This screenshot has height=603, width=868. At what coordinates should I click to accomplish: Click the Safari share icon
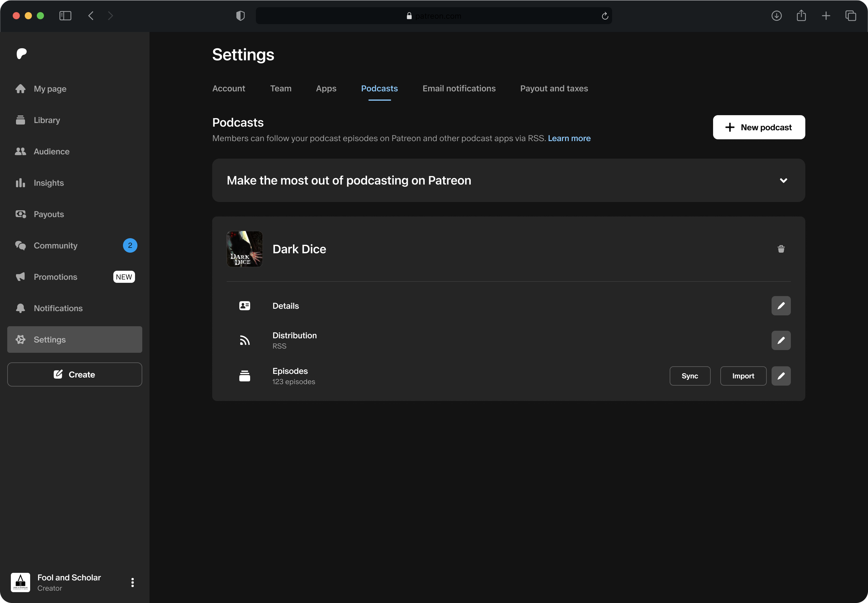(801, 15)
